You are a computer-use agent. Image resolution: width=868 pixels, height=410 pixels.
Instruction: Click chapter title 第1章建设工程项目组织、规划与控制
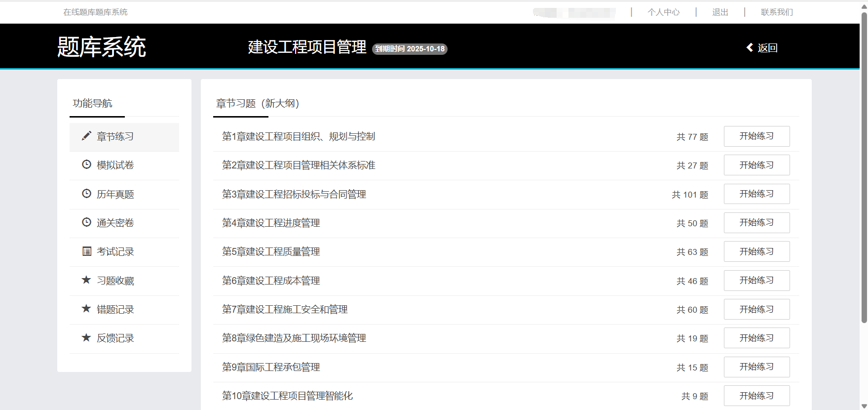(x=299, y=136)
